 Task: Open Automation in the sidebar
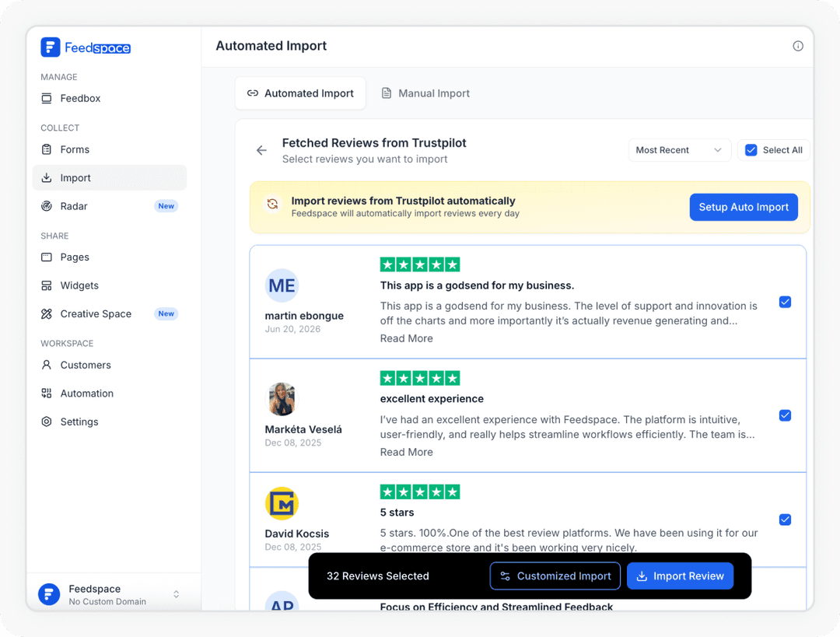pyautogui.click(x=110, y=394)
